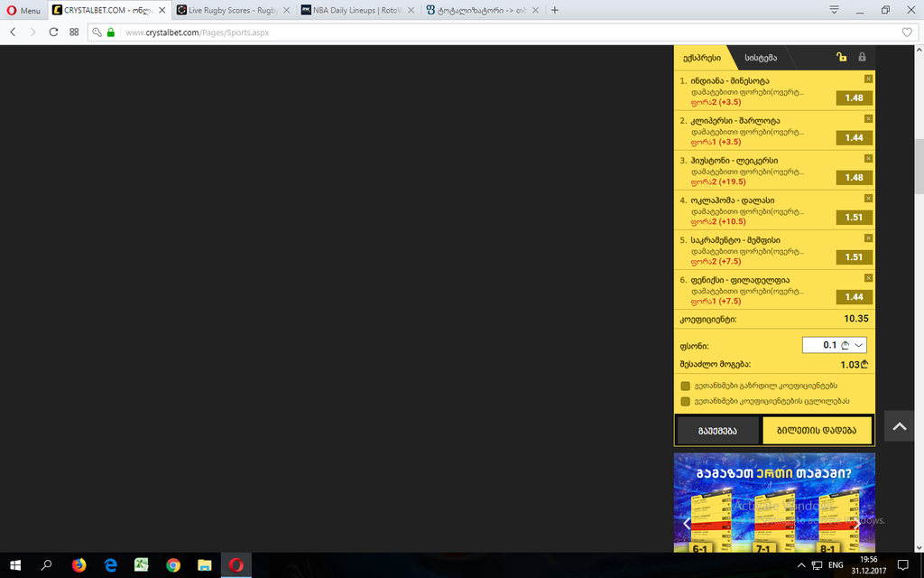Click the network icon in the system tray
Image resolution: width=924 pixels, height=578 pixels.
[817, 565]
